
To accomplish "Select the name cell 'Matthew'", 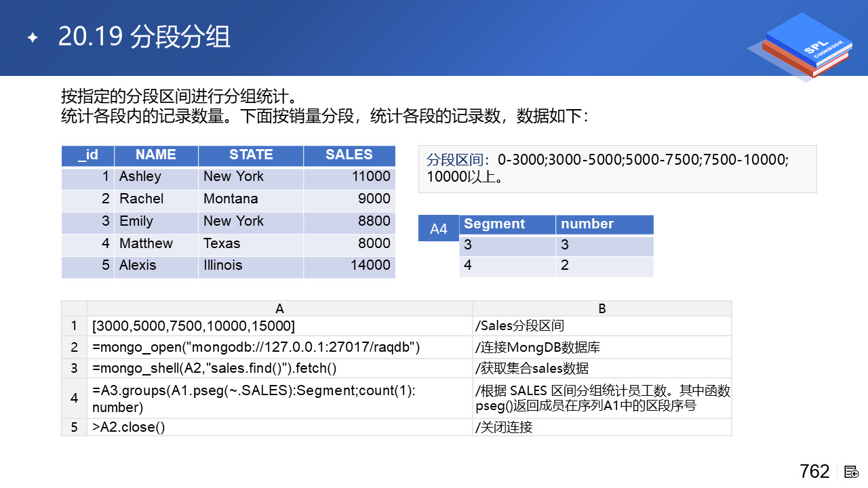I will [x=156, y=245].
